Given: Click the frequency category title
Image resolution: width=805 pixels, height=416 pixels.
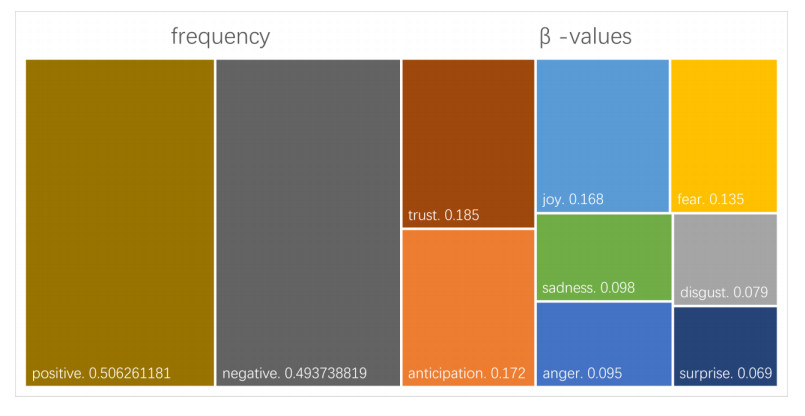Looking at the screenshot, I should [x=220, y=37].
